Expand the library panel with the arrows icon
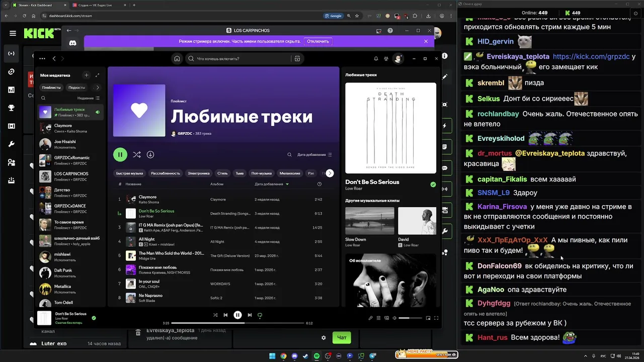The width and height of the screenshot is (644, 362). tap(97, 75)
